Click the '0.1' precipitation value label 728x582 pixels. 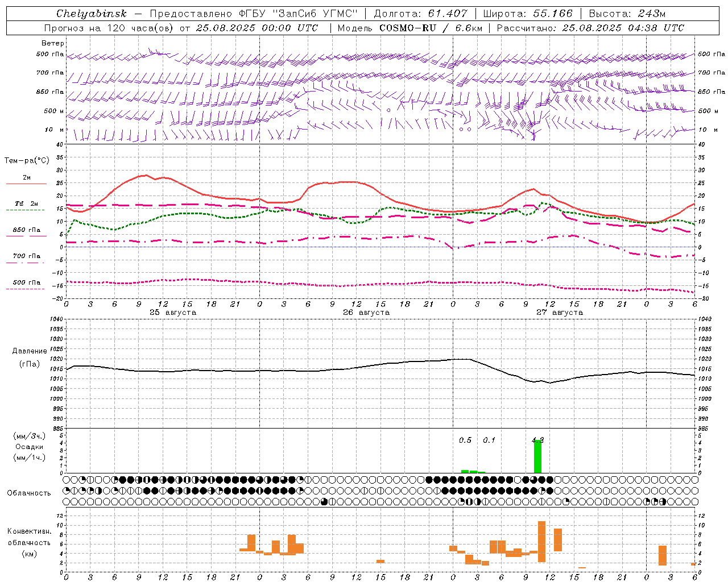[x=489, y=440]
